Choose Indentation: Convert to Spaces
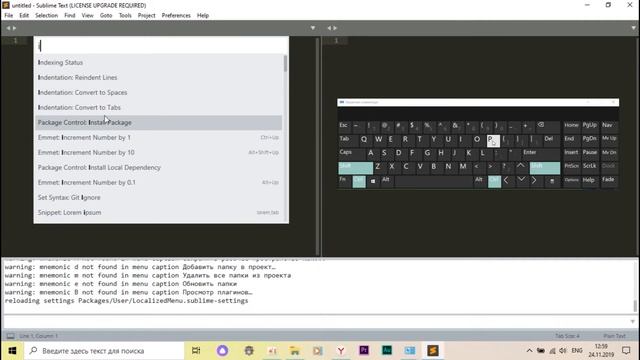The height and width of the screenshot is (360, 640). tap(158, 93)
